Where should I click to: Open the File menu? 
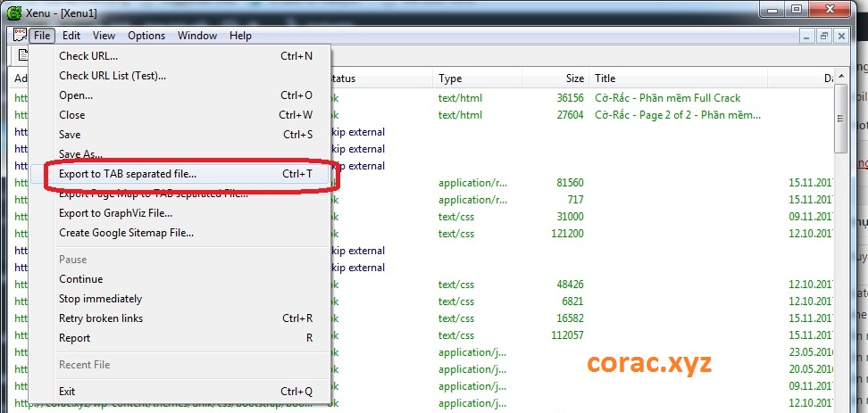(x=42, y=36)
